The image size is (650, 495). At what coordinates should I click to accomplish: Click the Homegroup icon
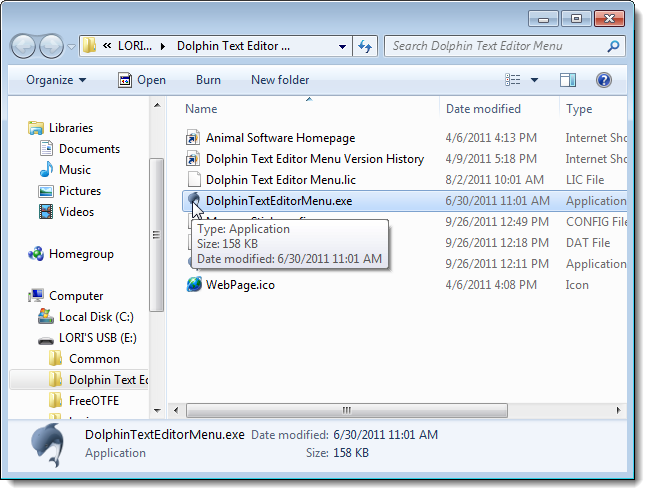36,254
